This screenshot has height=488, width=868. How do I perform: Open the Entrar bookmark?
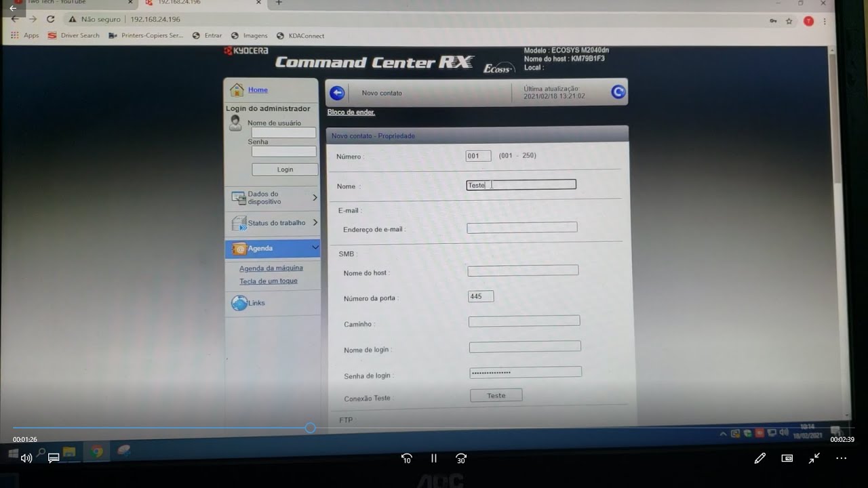point(208,35)
